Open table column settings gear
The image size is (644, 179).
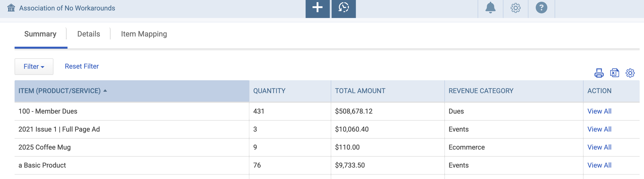pyautogui.click(x=630, y=73)
